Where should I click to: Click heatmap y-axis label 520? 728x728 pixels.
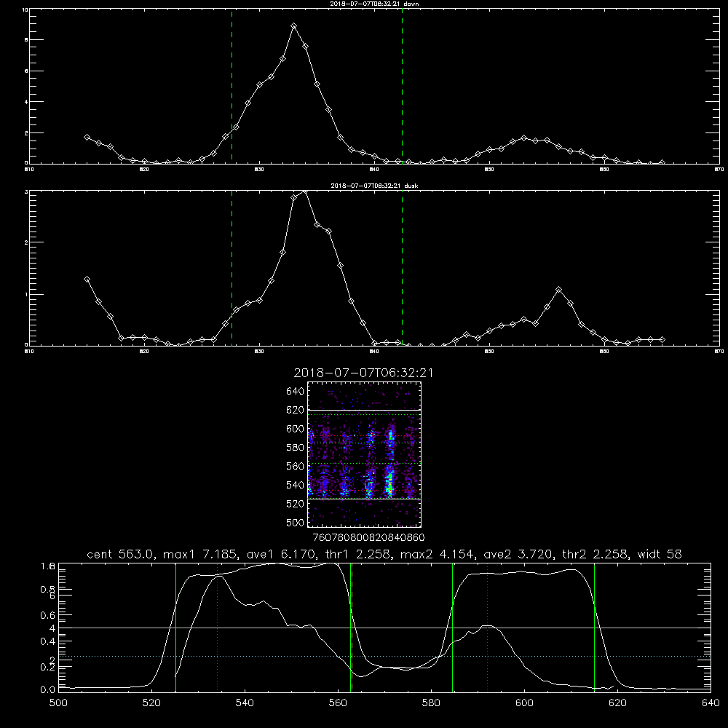pos(296,504)
